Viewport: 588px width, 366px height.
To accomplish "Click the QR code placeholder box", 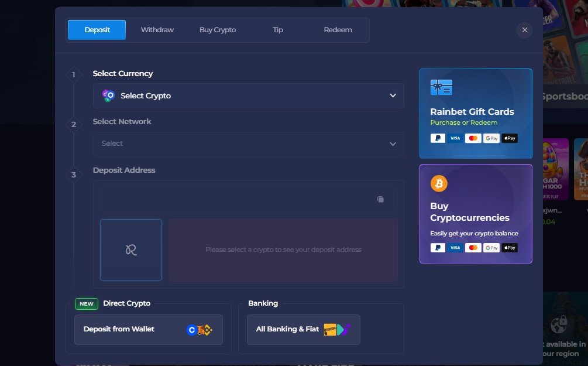I will pos(131,250).
